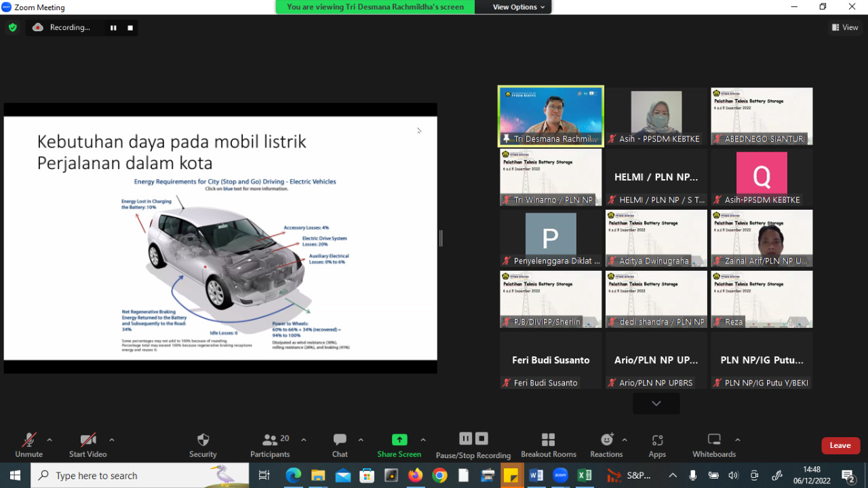Open Microsoft Store from taskbar
The width and height of the screenshot is (868, 488).
click(367, 476)
